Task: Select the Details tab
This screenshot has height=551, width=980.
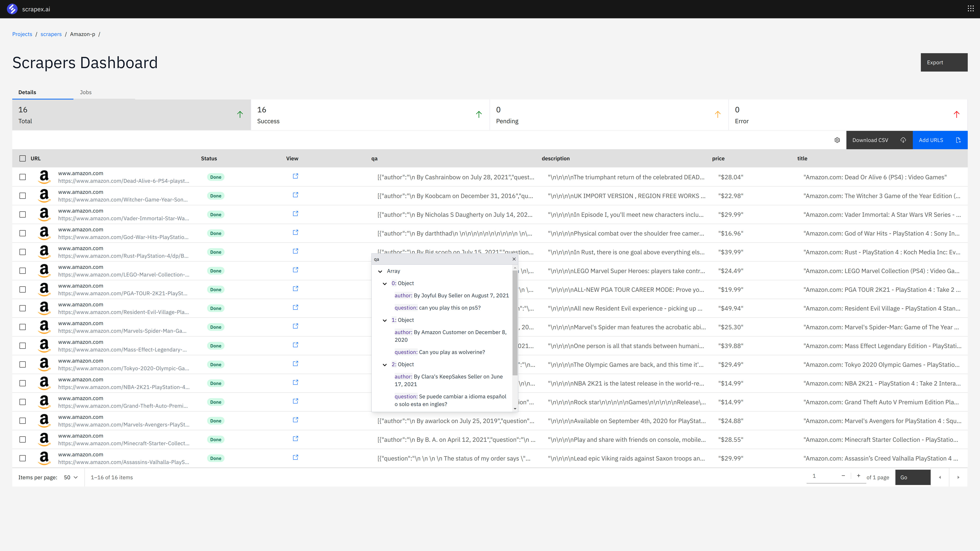Action: pos(27,92)
